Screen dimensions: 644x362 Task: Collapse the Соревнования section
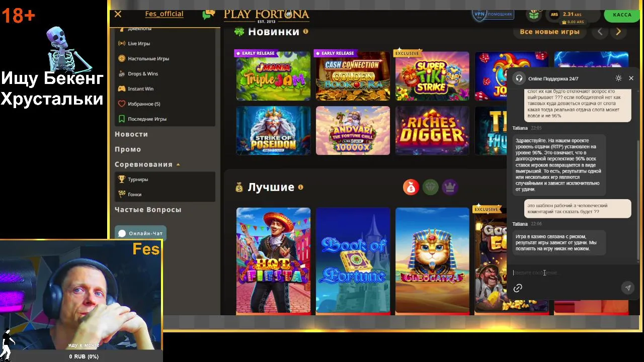point(147,164)
